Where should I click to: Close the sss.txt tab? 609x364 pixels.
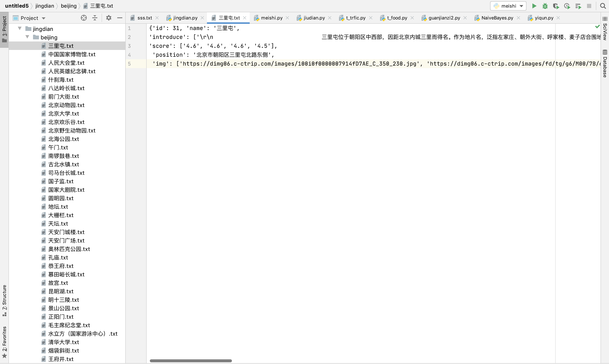(157, 18)
